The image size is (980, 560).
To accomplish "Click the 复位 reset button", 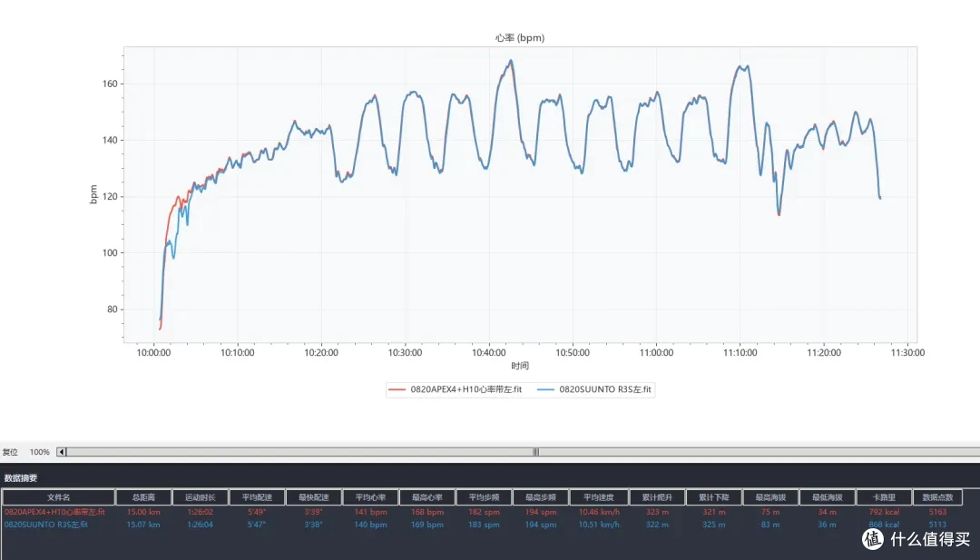I will click(10, 452).
